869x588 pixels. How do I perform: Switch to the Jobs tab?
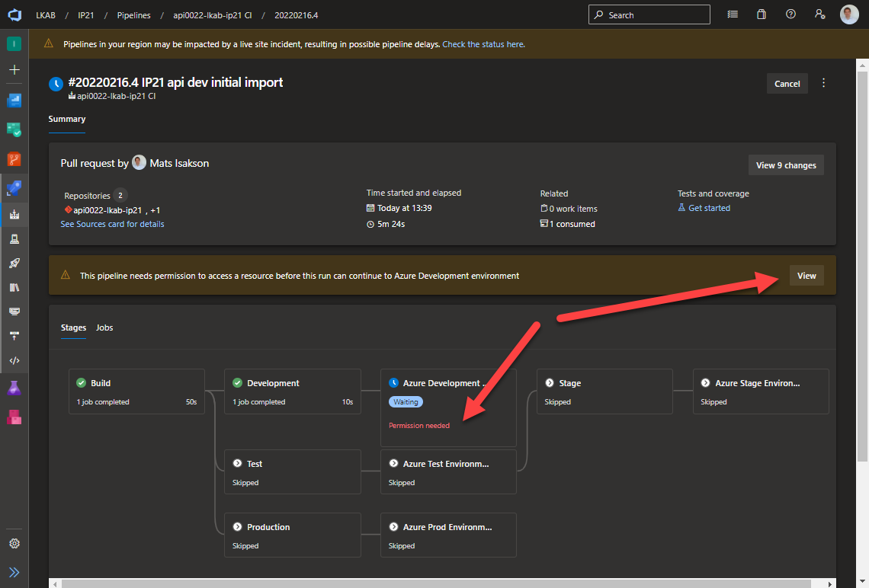pyautogui.click(x=104, y=328)
